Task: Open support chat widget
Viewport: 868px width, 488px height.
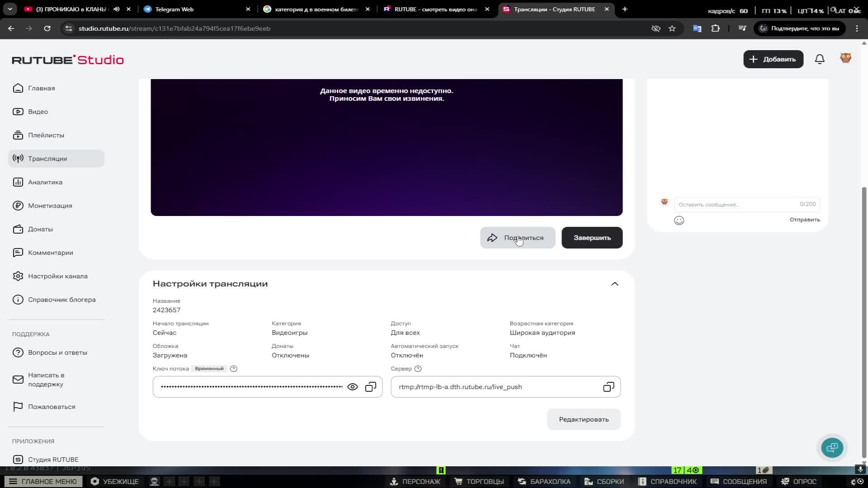Action: tap(832, 448)
